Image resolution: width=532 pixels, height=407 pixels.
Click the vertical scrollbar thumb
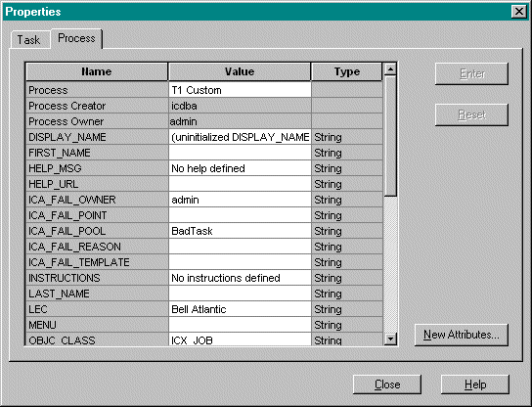[390, 136]
